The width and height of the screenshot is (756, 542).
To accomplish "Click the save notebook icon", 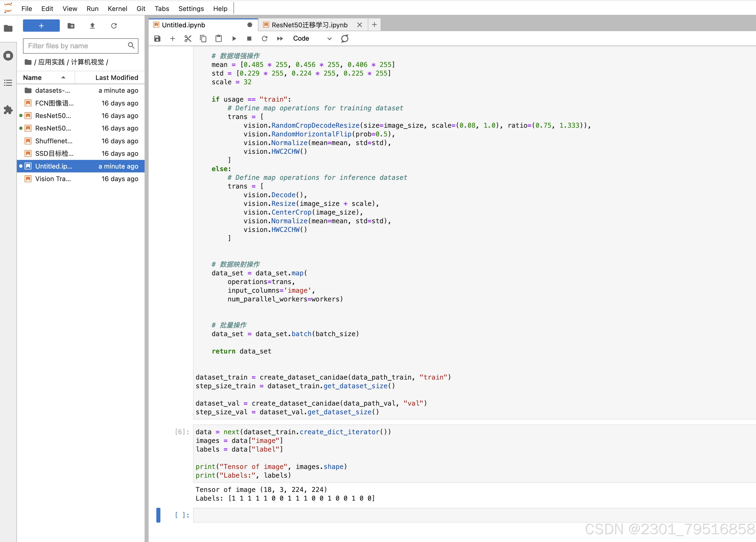I will click(157, 39).
